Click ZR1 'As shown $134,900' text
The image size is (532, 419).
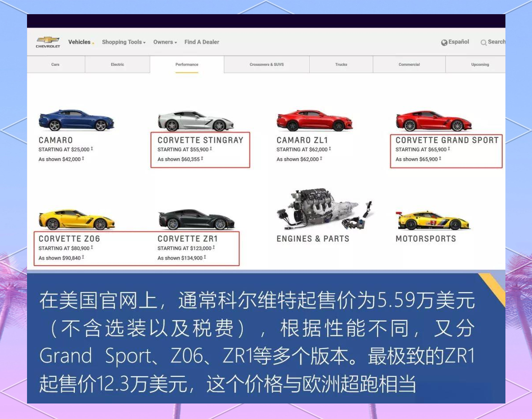pyautogui.click(x=182, y=258)
